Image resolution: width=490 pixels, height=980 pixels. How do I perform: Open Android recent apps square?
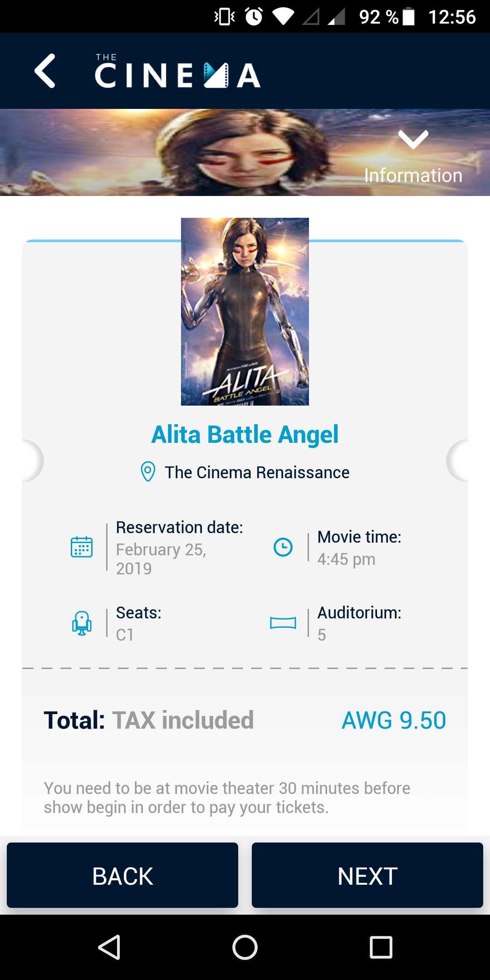381,947
